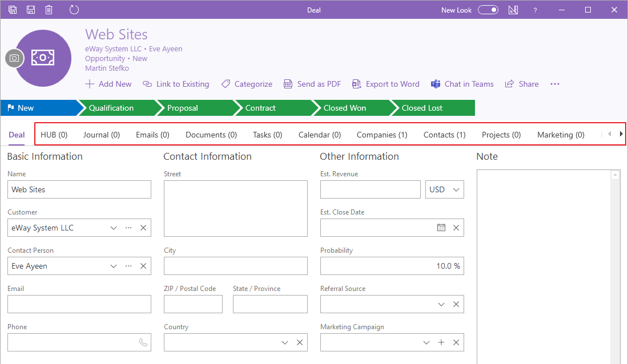Click the Name input field
Screen dimensions: 628x364
[79, 189]
